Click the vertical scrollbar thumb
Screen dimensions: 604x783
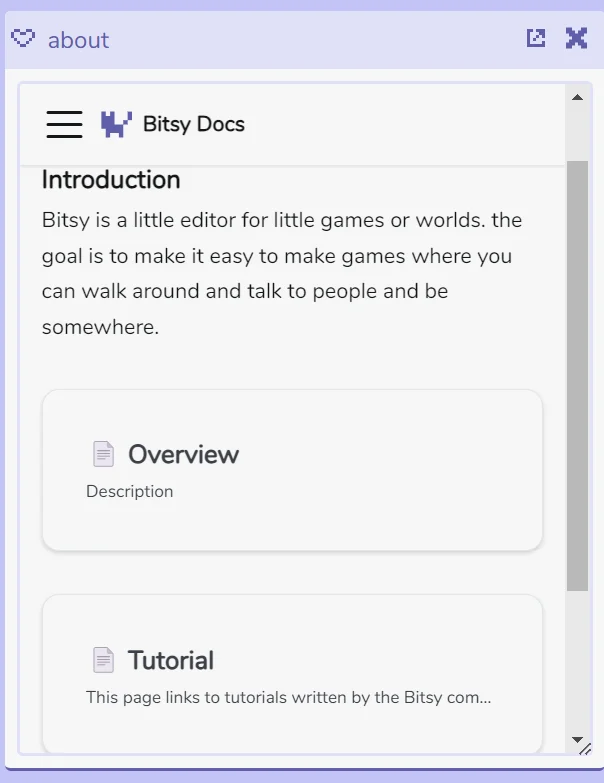[578, 376]
